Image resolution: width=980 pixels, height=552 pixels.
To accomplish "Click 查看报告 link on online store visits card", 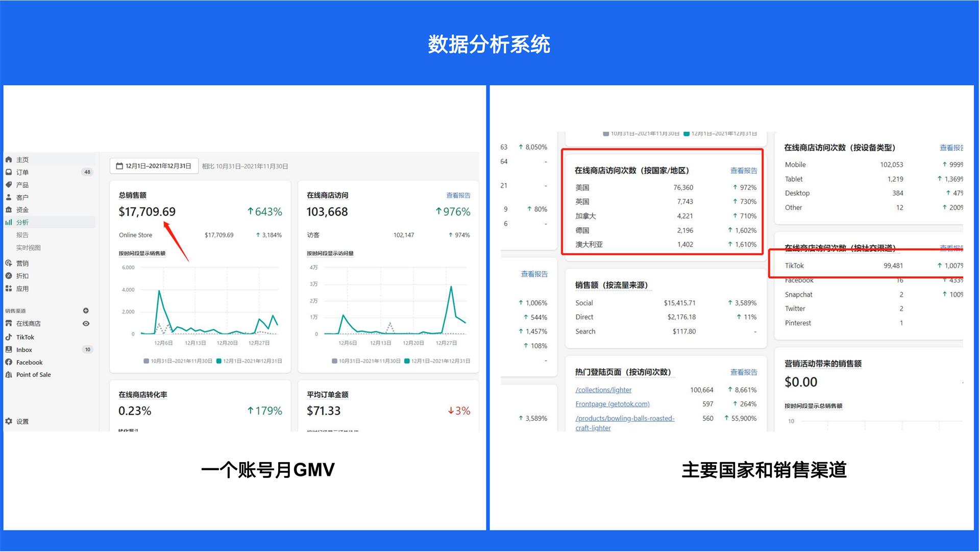I will click(458, 195).
